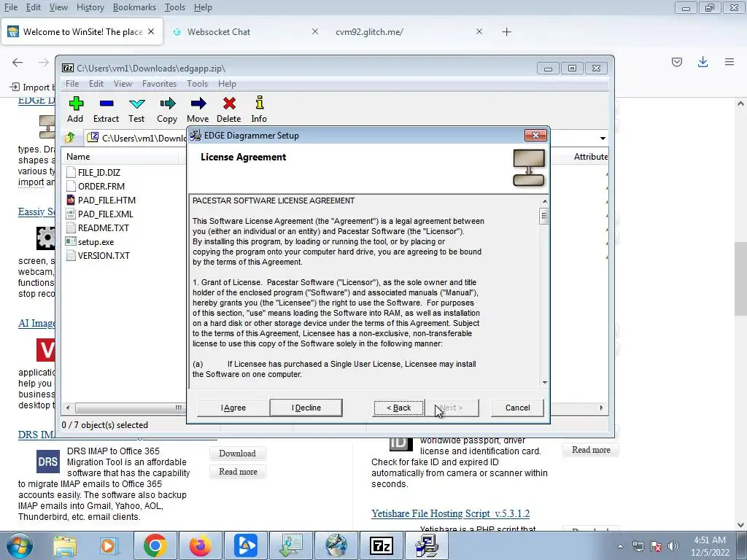The image size is (747, 560).
Task: Click the Copy icon in 7-Zip
Action: coord(167,109)
